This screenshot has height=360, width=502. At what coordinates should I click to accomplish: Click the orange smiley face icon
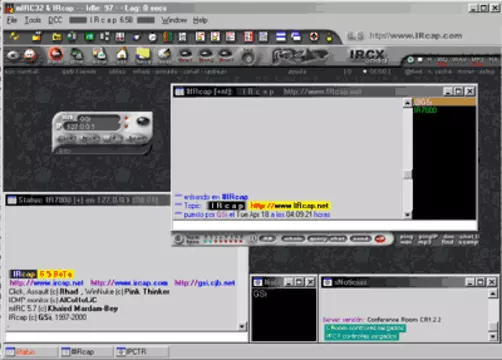tap(30, 55)
